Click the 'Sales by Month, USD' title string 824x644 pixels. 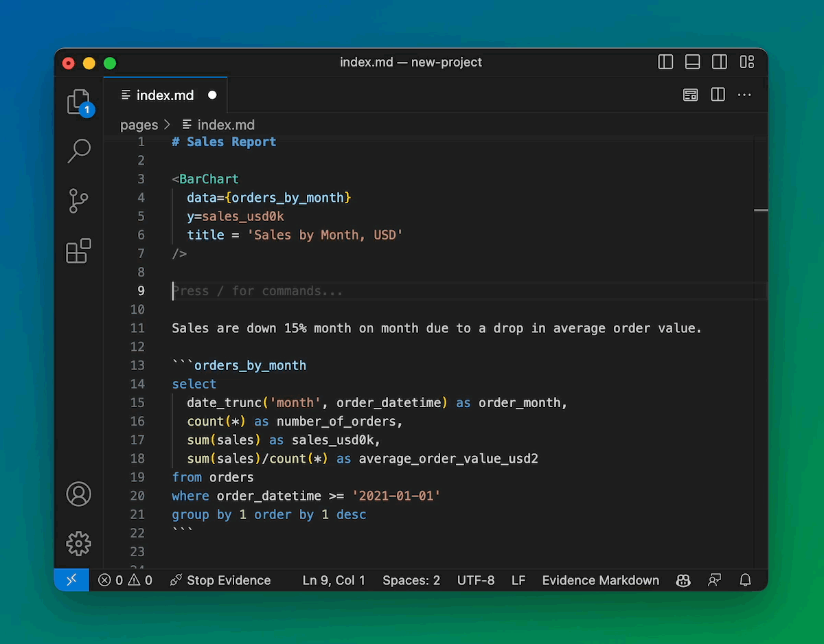click(x=325, y=235)
